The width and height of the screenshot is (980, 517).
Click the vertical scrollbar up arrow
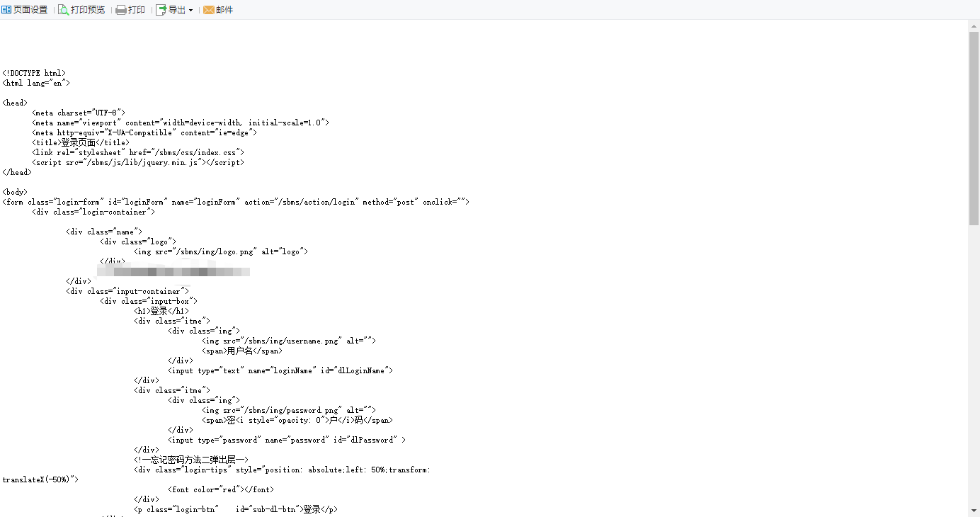tap(974, 25)
